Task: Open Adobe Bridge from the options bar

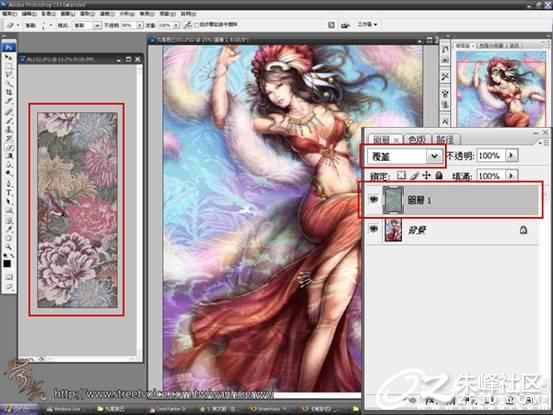Action: point(345,25)
